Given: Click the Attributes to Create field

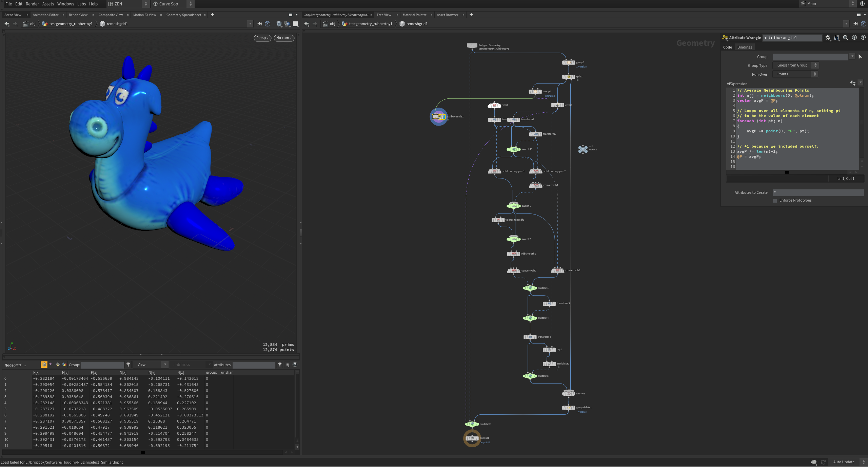Looking at the screenshot, I should 818,192.
